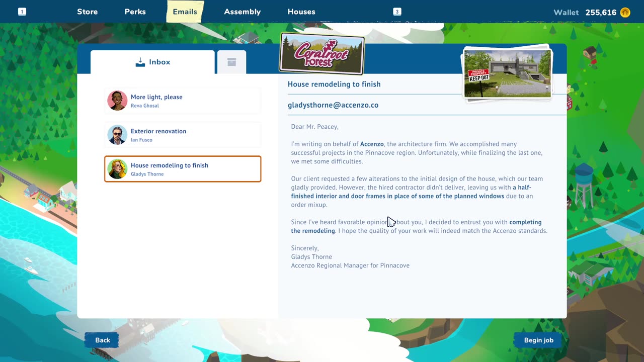Click the 'House remodeling to finish' heading
The height and width of the screenshot is (362, 644).
click(x=334, y=84)
